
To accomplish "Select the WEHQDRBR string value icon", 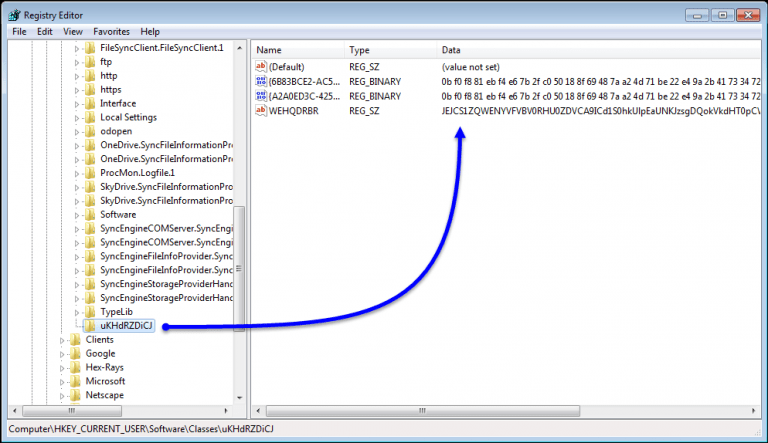I will (x=261, y=110).
